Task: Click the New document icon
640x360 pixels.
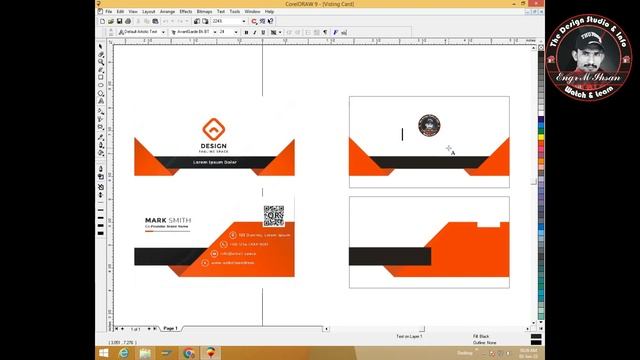Action: point(102,21)
